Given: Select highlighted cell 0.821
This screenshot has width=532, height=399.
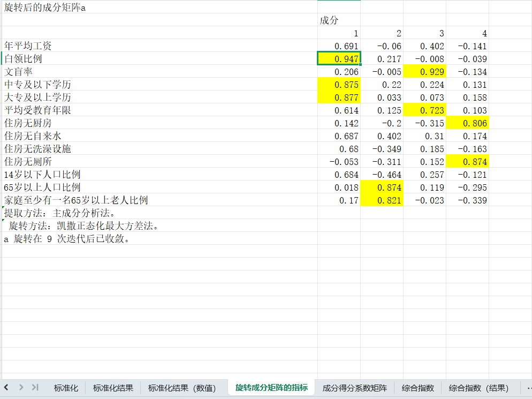Looking at the screenshot, I should point(382,200).
